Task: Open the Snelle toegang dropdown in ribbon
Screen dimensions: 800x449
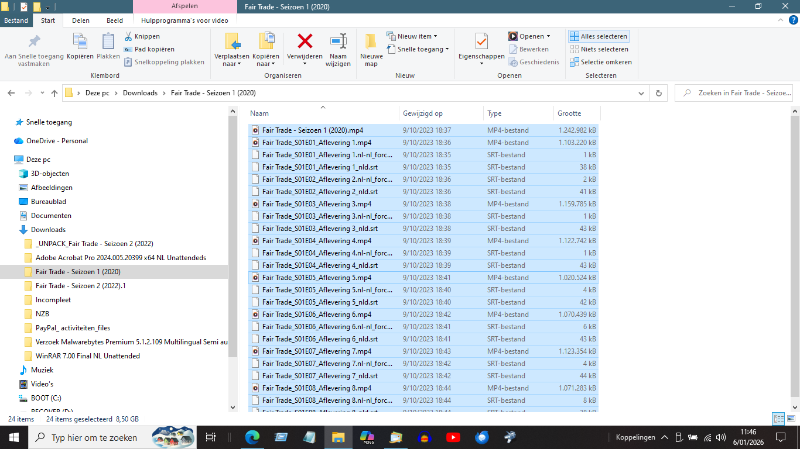Action: tap(423, 48)
